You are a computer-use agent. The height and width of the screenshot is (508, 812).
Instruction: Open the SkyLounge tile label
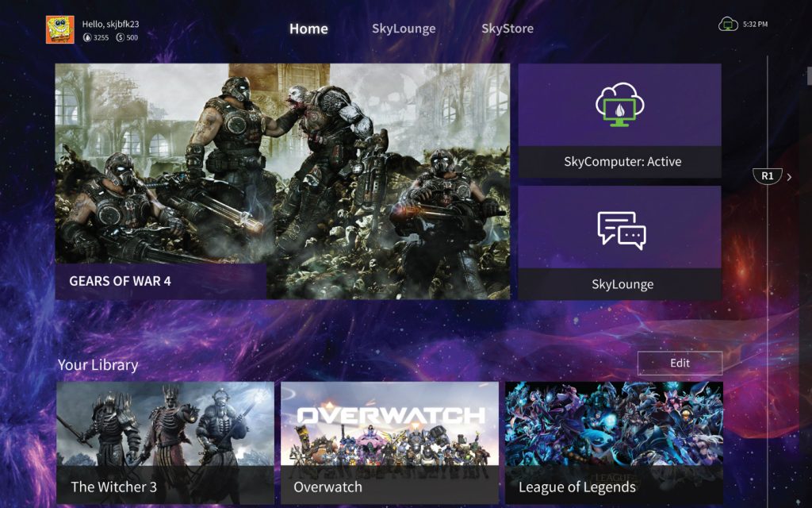pyautogui.click(x=622, y=284)
